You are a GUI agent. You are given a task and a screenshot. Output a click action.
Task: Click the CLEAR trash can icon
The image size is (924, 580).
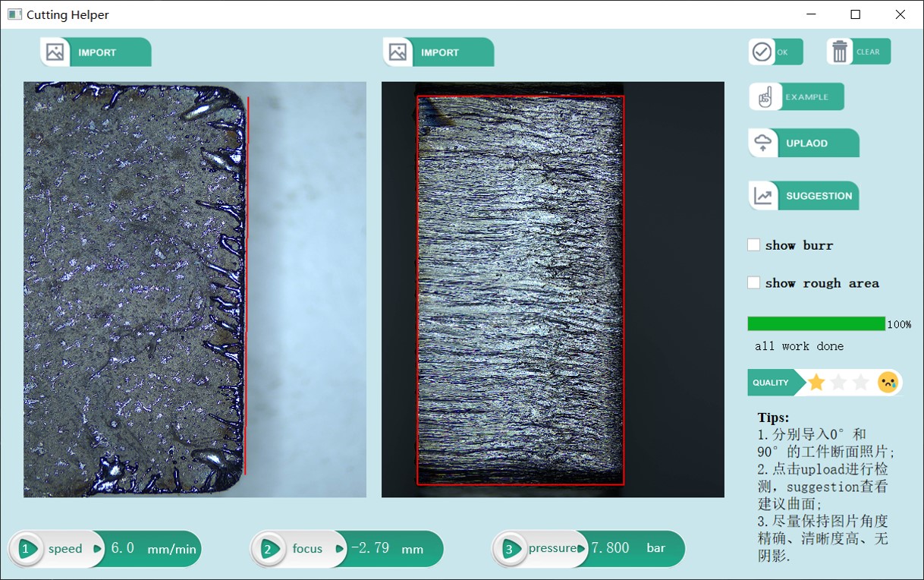(x=840, y=52)
